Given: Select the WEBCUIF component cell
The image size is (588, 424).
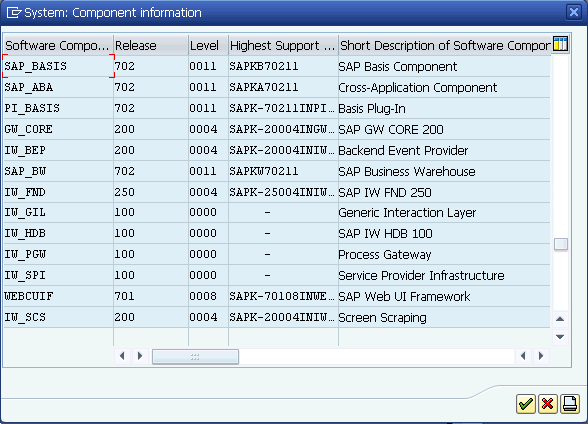Looking at the screenshot, I should (x=58, y=297).
